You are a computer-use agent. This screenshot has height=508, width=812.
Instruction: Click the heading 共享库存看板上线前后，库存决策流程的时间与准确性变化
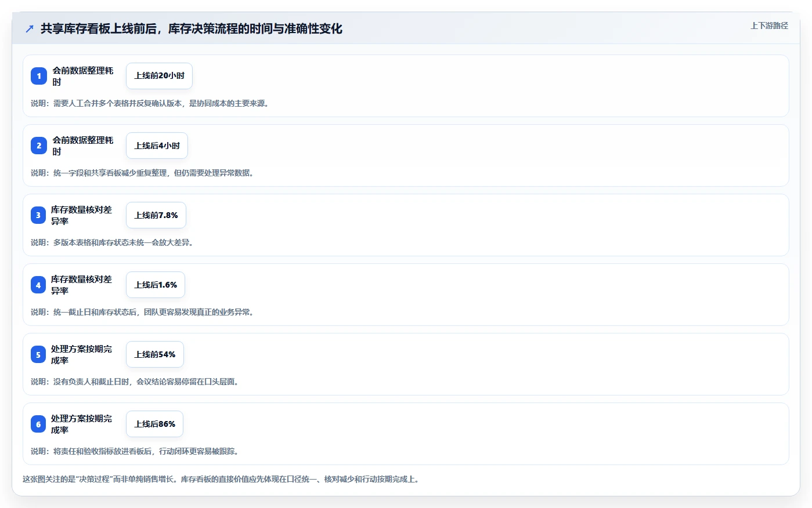coord(191,28)
